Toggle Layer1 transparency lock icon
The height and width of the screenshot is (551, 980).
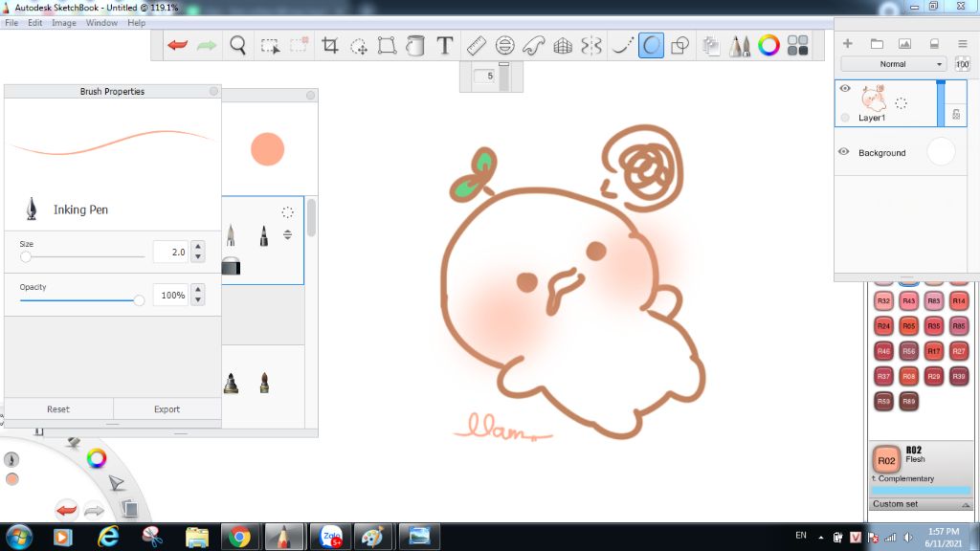[x=956, y=114]
